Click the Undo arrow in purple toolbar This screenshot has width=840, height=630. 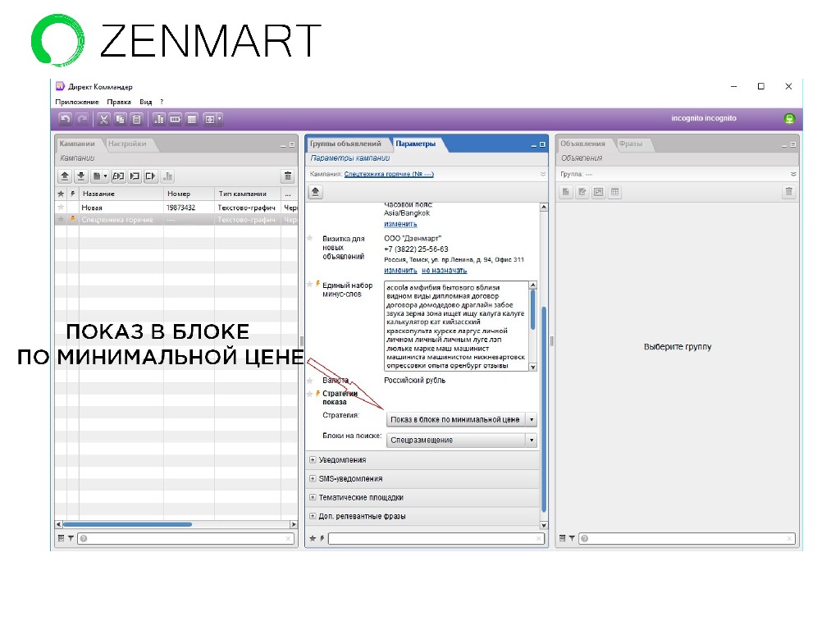(66, 119)
